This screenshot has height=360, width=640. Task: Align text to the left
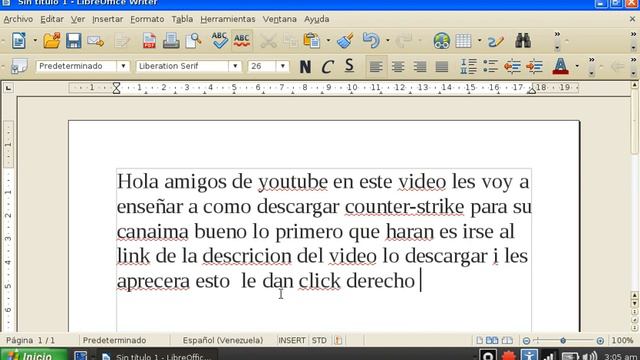(376, 67)
